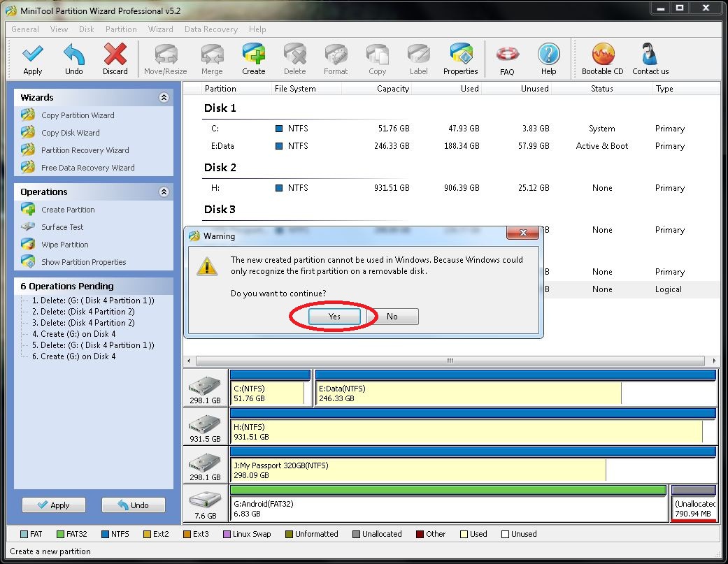This screenshot has height=564, width=728.
Task: Open the FAQ lifebuoy icon
Action: 507,55
